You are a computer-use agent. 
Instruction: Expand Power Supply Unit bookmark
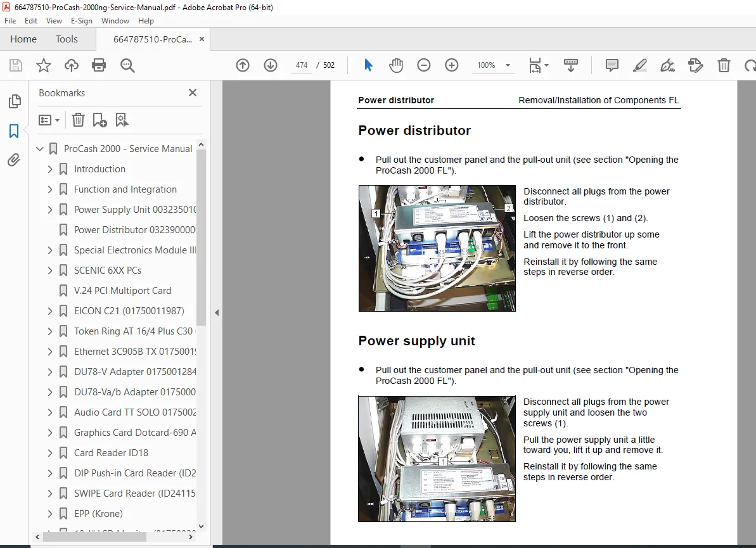point(50,210)
